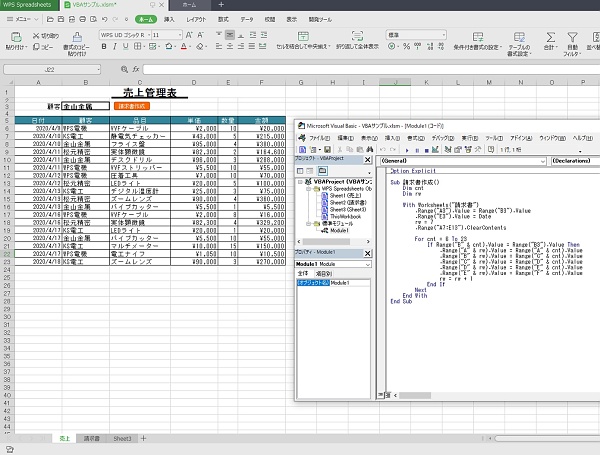
Task: Click the Break pause icon in VBA toolbar
Action: (x=417, y=150)
